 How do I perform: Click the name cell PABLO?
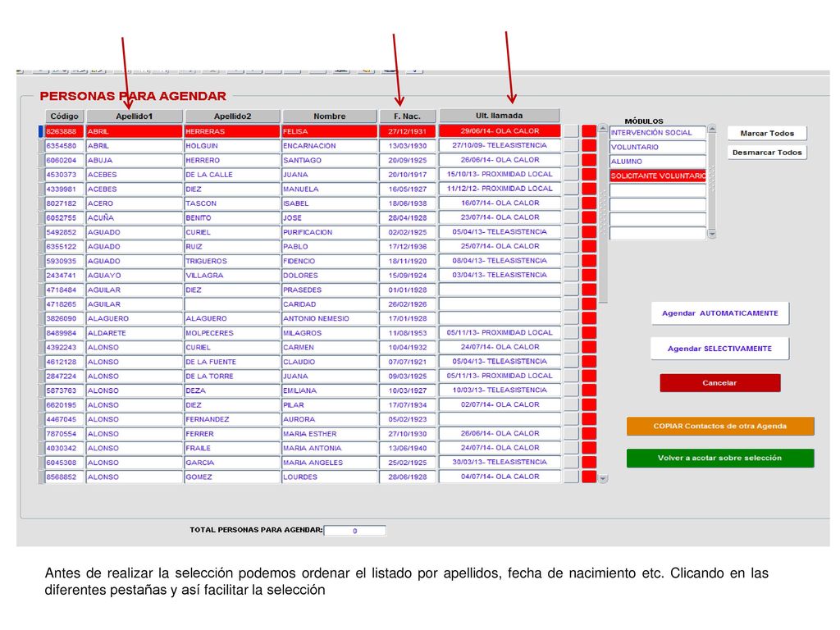(330, 247)
